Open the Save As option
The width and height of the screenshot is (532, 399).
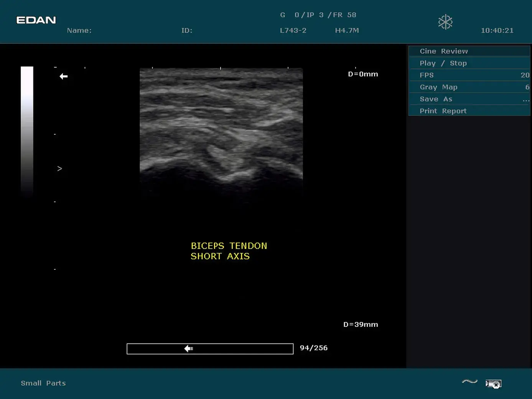pyautogui.click(x=469, y=99)
